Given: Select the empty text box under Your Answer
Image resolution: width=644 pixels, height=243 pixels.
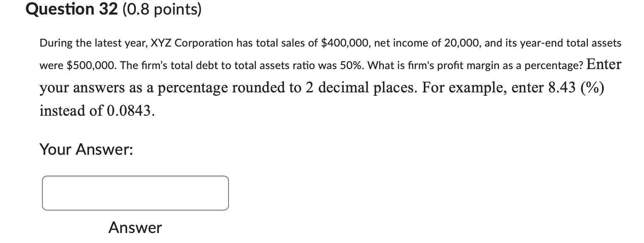Looking at the screenshot, I should pyautogui.click(x=135, y=193).
